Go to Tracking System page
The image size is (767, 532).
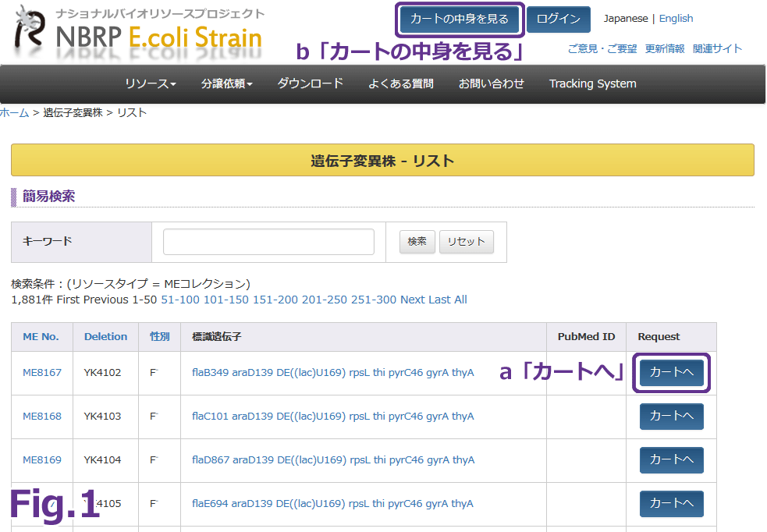click(x=592, y=83)
